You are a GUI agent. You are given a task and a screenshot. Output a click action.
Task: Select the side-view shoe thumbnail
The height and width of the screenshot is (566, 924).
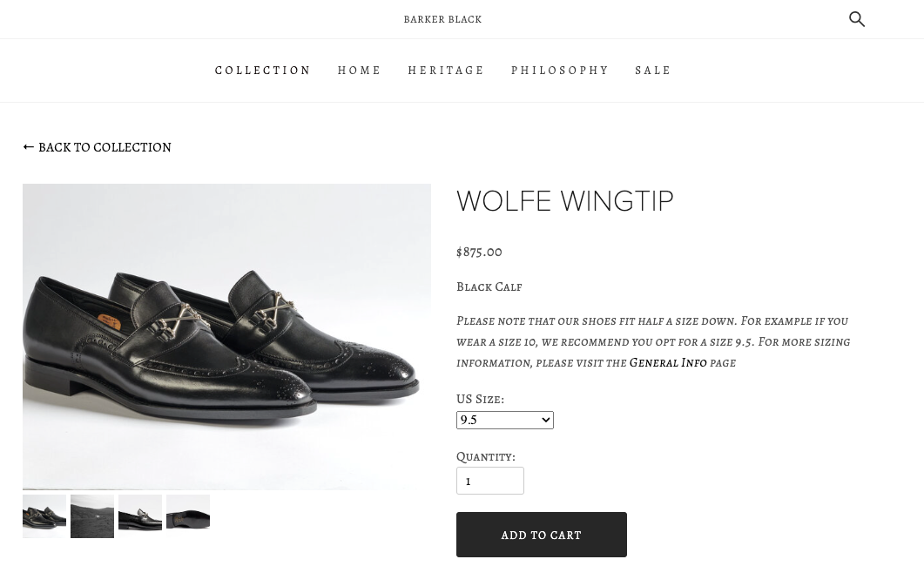(140, 513)
